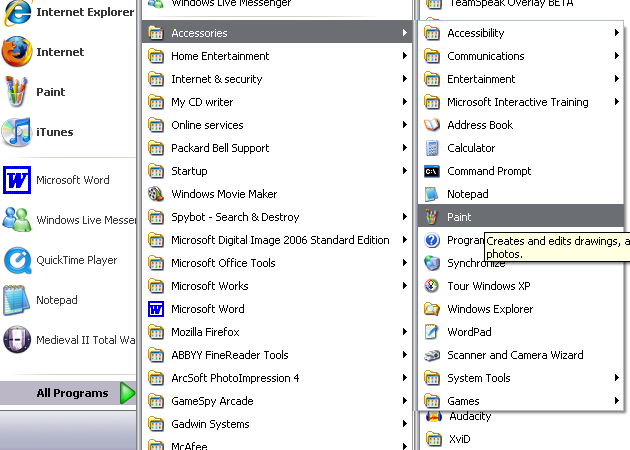
Task: Open Address Book icon in Accessories
Action: coord(432,125)
